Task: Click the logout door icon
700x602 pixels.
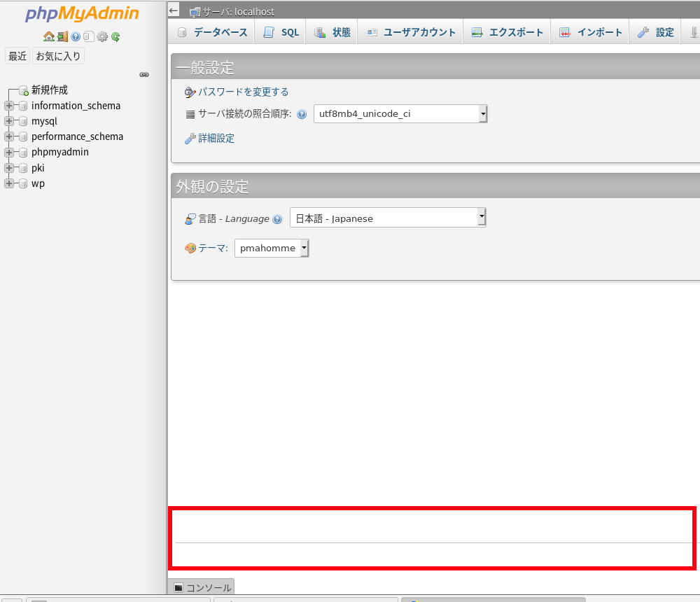Action: click(x=62, y=36)
